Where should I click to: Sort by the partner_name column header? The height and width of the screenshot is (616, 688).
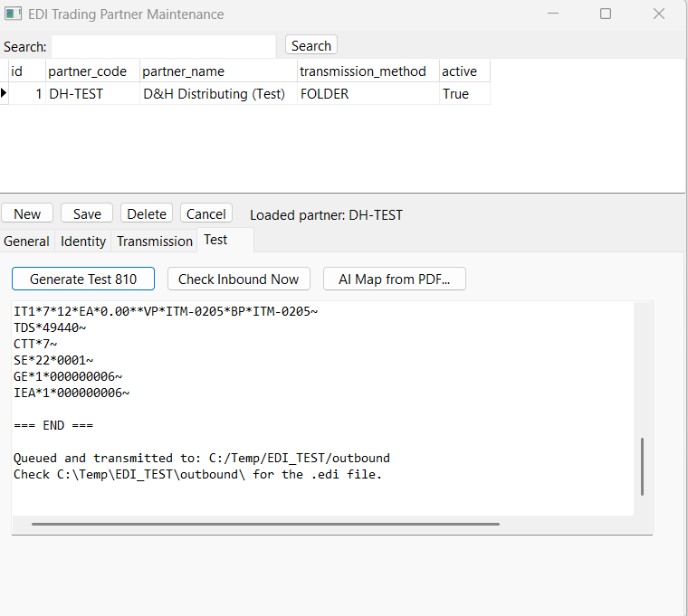point(218,71)
